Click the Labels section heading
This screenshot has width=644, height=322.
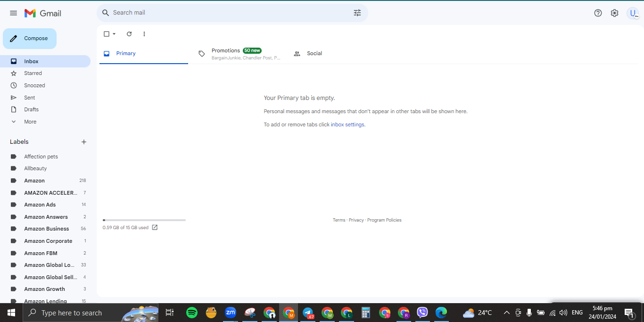19,142
